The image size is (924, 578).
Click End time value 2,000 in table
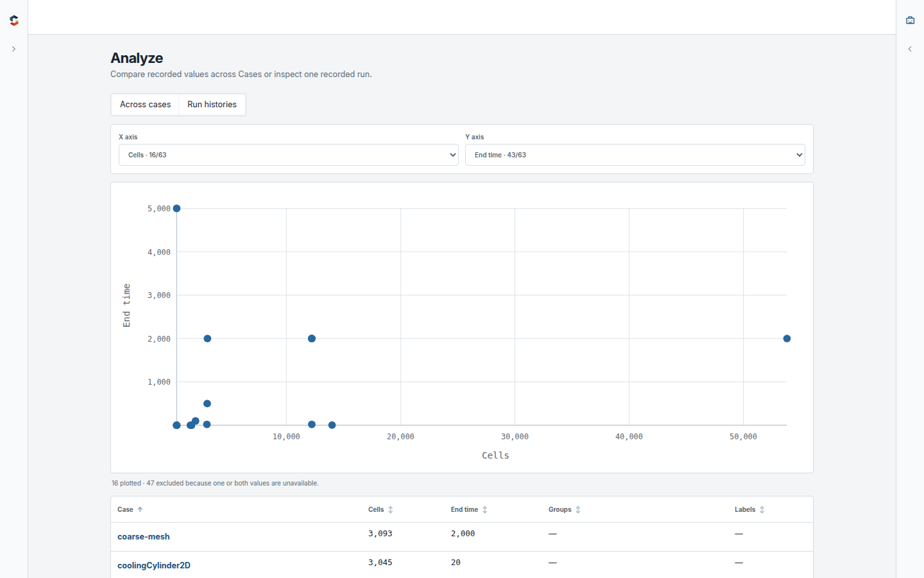coord(463,534)
